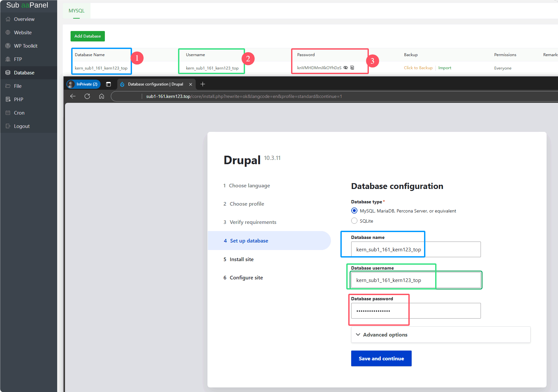This screenshot has height=392, width=558.
Task: Select the Database configuration Drupal browser tab
Action: (x=155, y=84)
